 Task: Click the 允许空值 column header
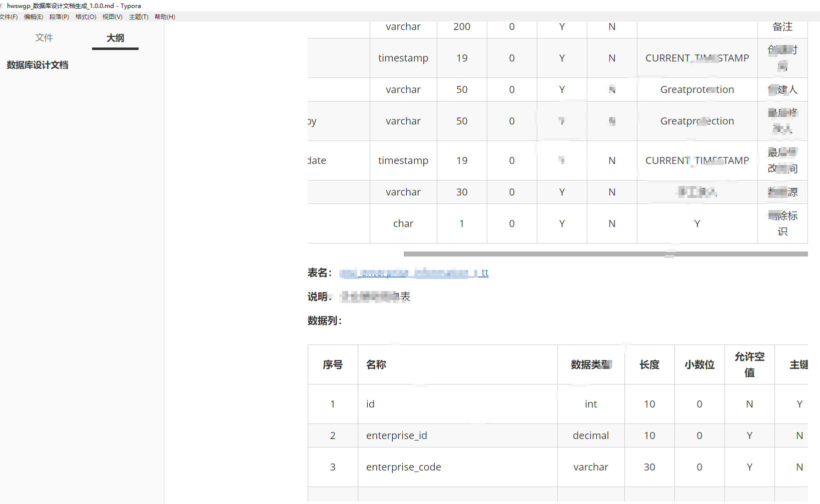(749, 364)
